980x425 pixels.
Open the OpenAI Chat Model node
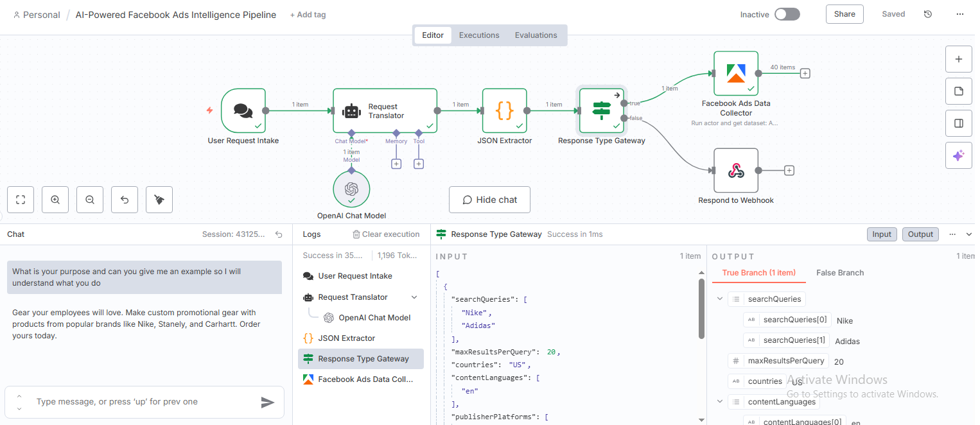coord(351,188)
